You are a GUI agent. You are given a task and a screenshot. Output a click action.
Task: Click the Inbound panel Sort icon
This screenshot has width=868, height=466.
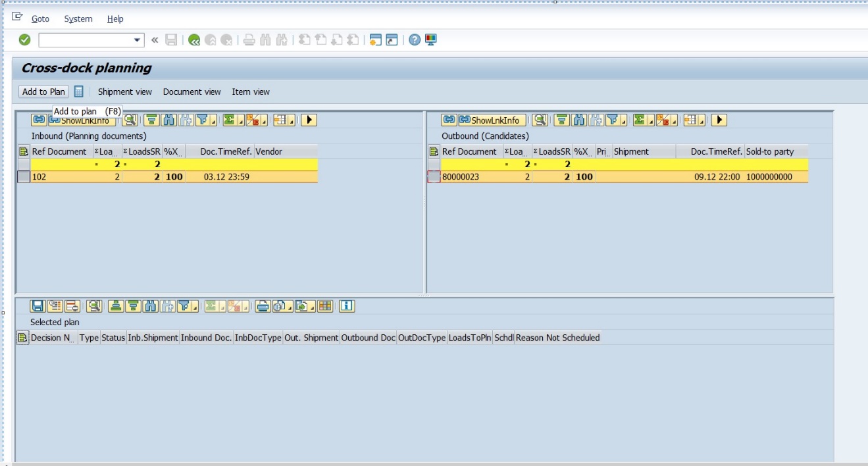click(x=151, y=120)
